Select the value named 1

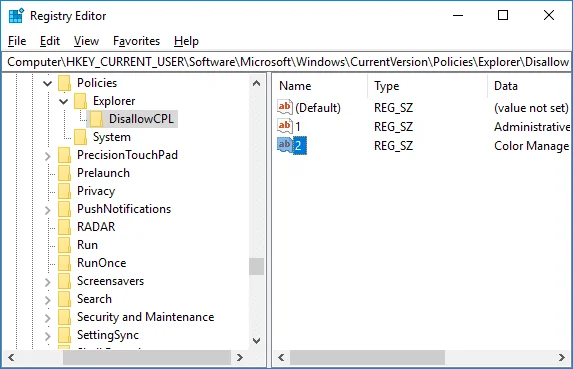[x=298, y=127]
